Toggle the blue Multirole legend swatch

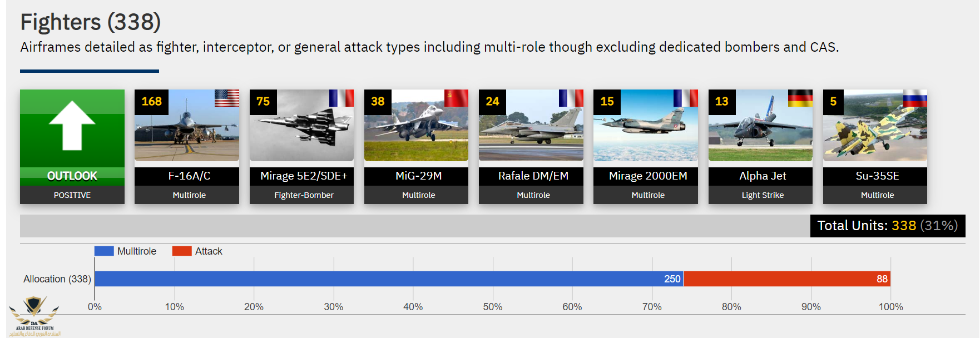(104, 251)
